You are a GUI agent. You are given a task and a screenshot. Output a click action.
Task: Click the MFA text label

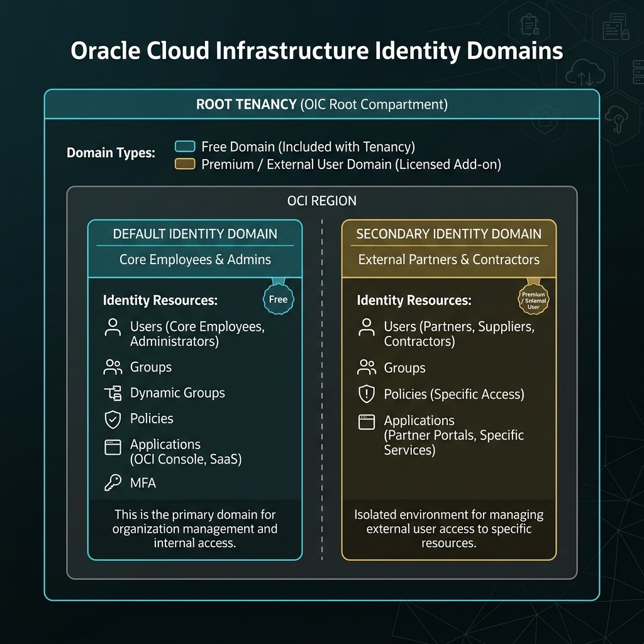tap(143, 483)
